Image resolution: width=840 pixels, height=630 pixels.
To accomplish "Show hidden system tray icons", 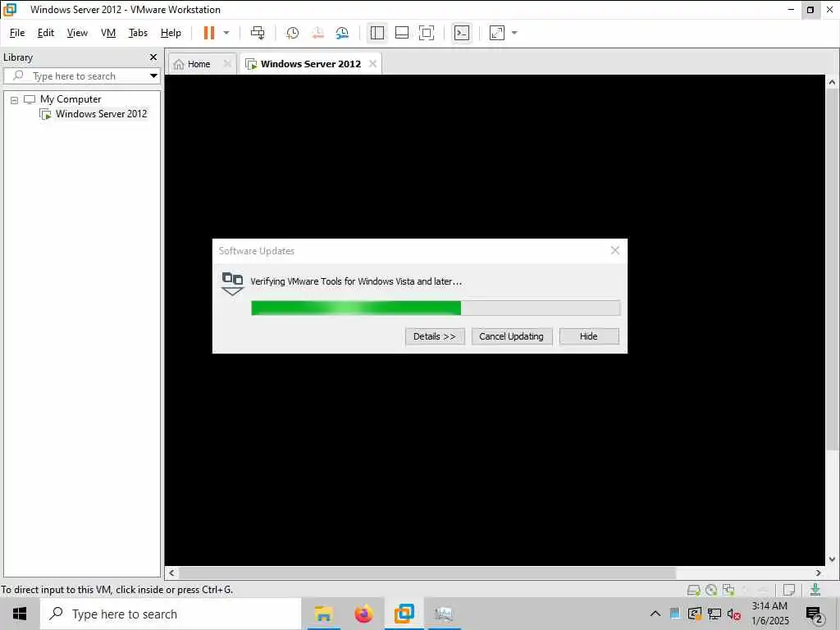I will 655,614.
